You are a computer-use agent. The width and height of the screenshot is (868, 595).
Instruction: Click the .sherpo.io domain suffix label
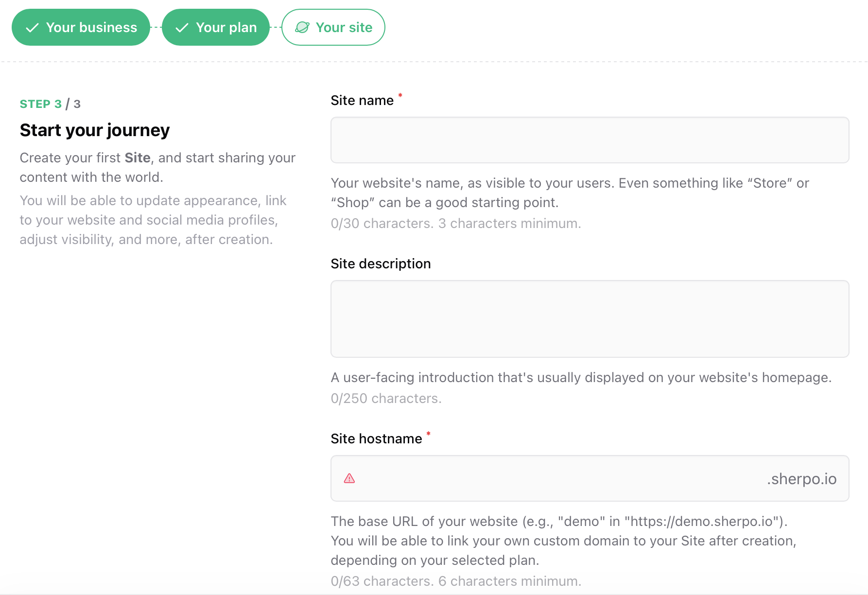pyautogui.click(x=801, y=479)
